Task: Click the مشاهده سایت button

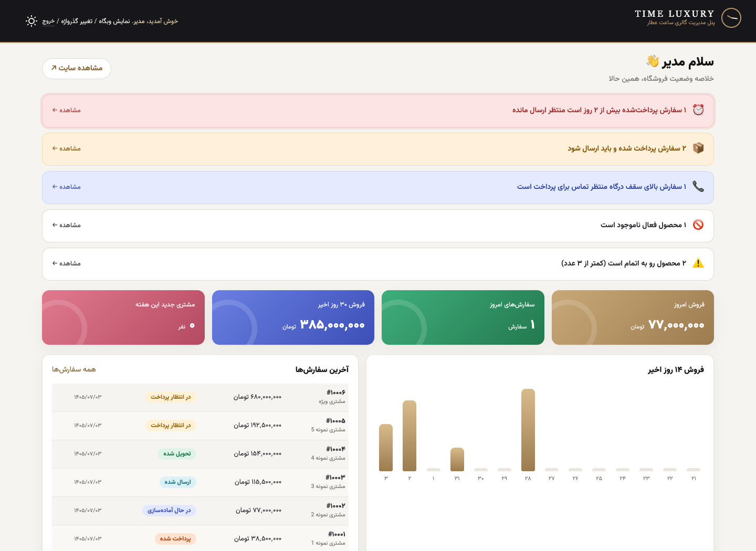Action: (77, 69)
